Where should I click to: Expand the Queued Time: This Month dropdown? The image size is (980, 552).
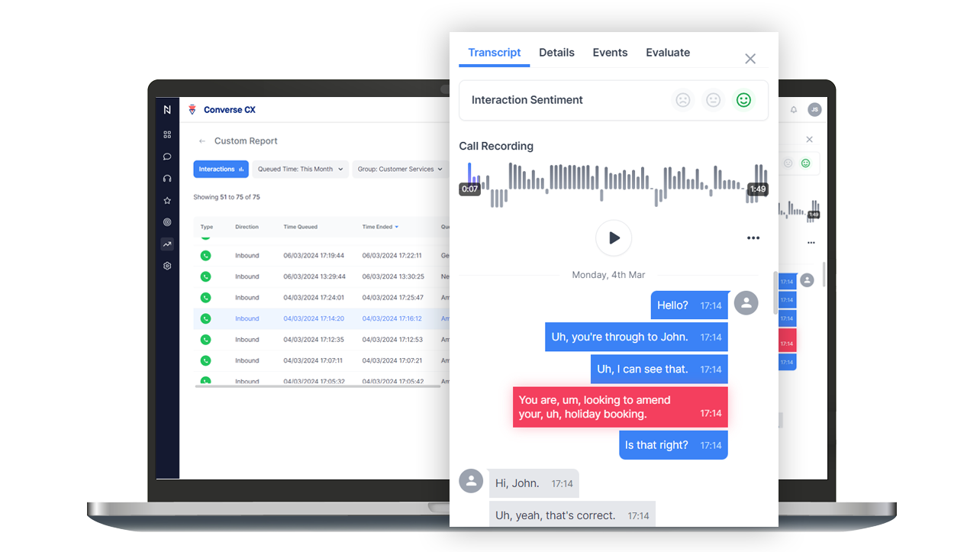pyautogui.click(x=300, y=169)
